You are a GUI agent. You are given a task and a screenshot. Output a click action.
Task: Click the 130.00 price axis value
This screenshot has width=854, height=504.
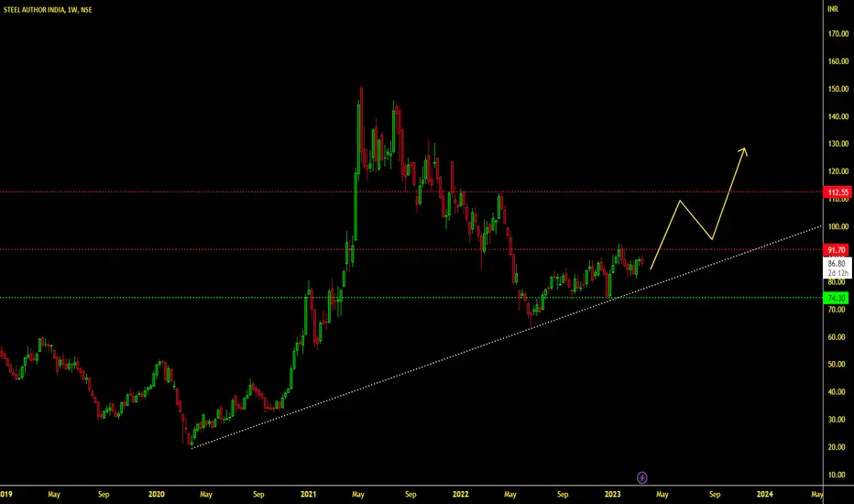(x=838, y=144)
